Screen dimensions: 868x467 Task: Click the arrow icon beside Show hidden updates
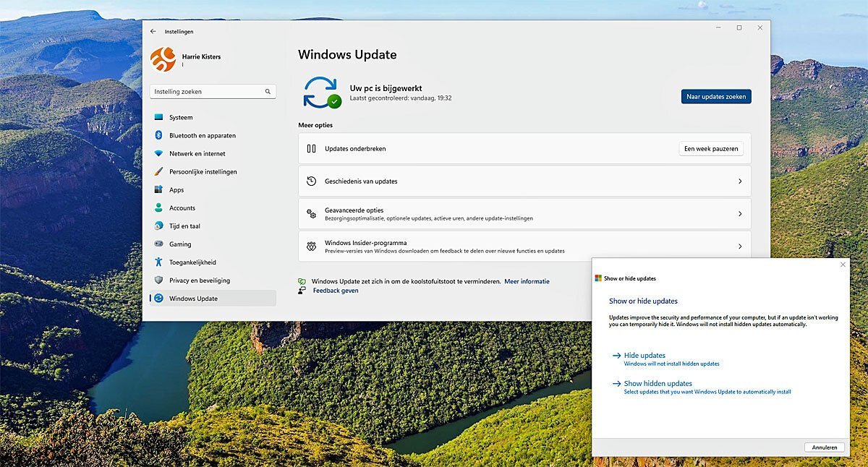point(616,384)
